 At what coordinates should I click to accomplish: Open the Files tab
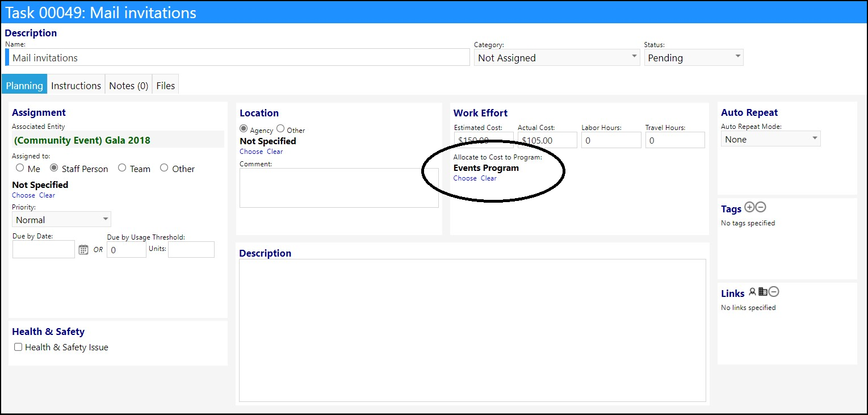coord(166,85)
